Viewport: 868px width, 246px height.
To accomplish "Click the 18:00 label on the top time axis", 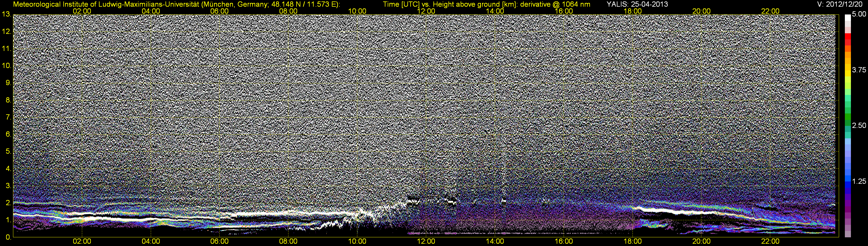I will coord(633,11).
